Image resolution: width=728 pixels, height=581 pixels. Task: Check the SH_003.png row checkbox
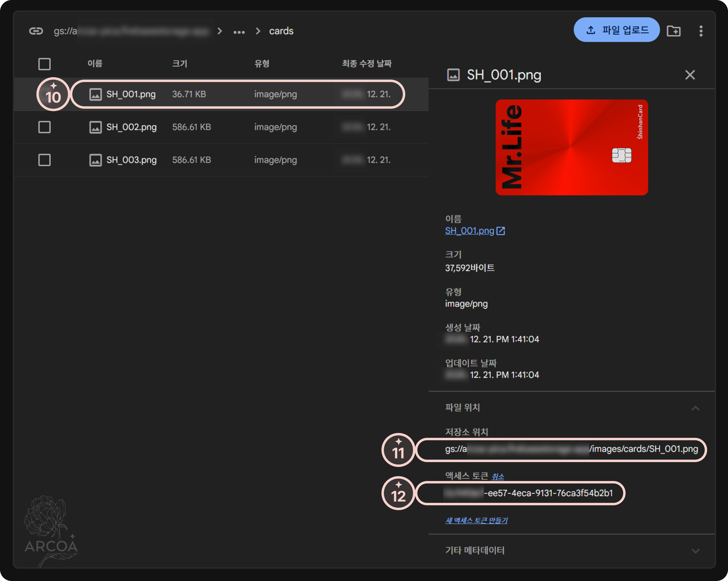45,160
